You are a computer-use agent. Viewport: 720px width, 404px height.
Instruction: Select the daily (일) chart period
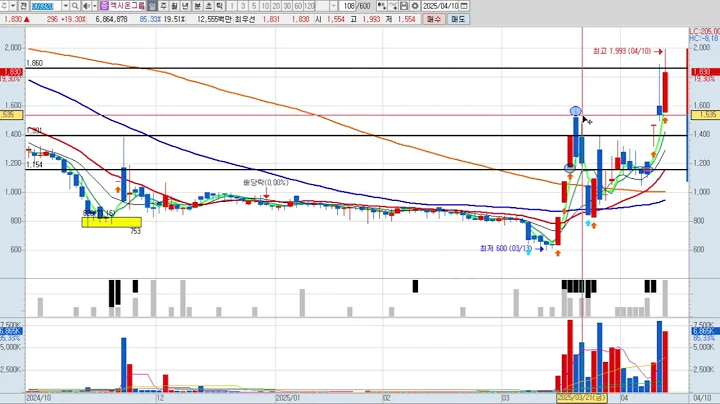coord(152,6)
